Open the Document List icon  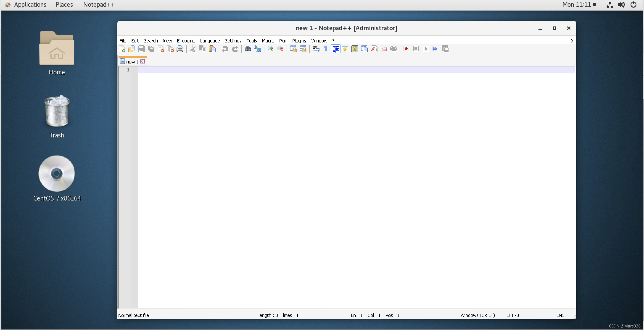click(364, 49)
